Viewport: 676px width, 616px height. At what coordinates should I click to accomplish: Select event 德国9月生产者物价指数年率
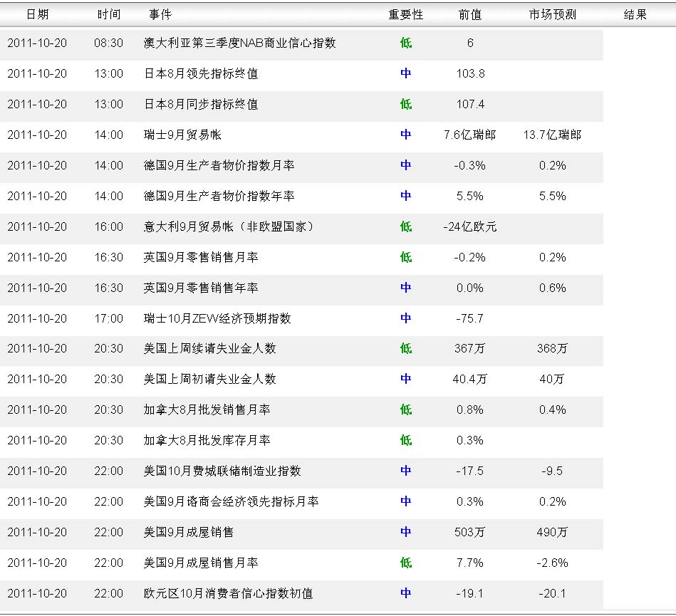coord(219,196)
